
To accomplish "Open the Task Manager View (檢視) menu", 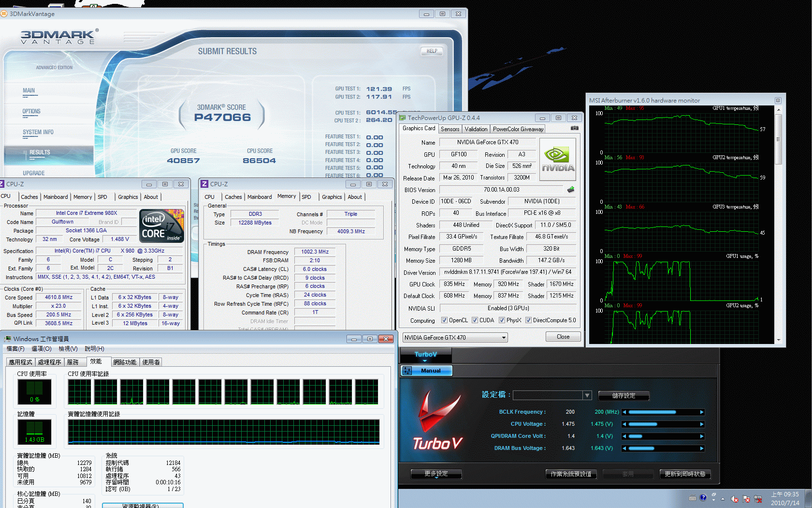I will [x=68, y=349].
